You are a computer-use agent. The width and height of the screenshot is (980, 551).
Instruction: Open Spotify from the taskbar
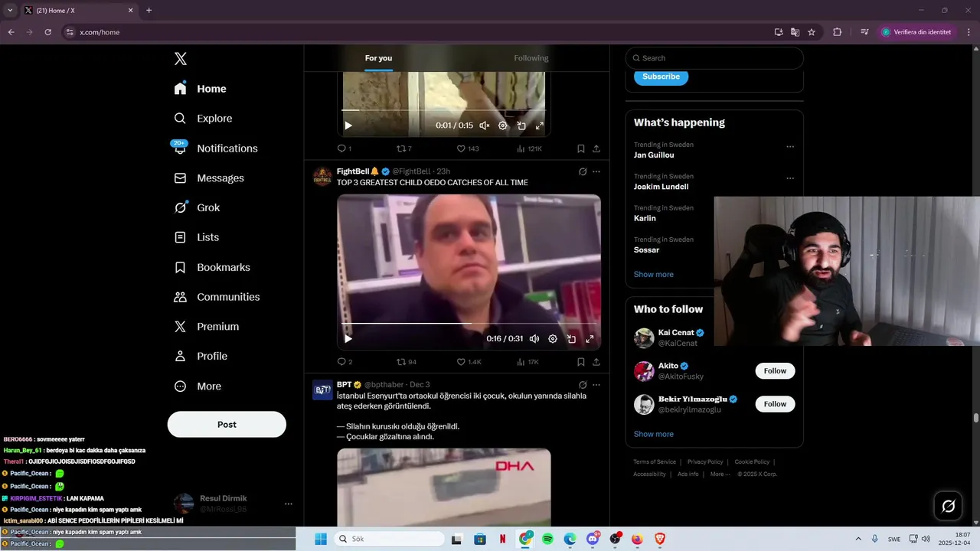(547, 539)
